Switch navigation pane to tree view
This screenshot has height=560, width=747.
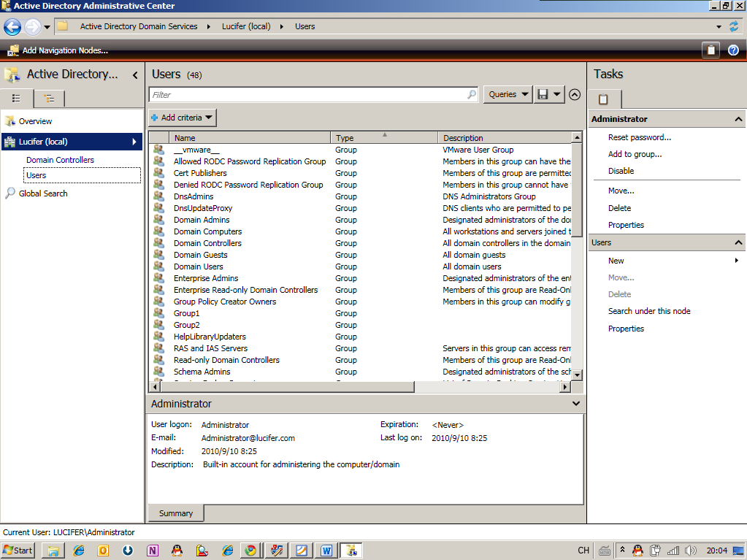tap(49, 99)
